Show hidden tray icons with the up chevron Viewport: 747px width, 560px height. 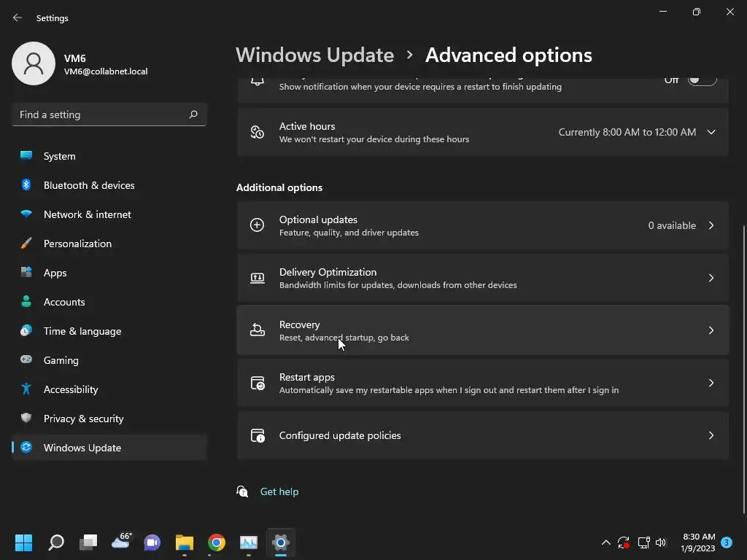(x=606, y=542)
